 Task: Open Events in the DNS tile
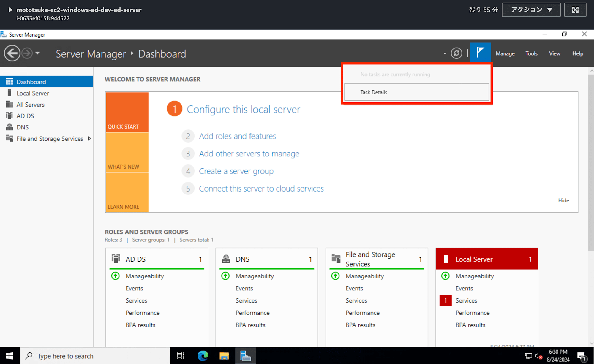point(244,288)
